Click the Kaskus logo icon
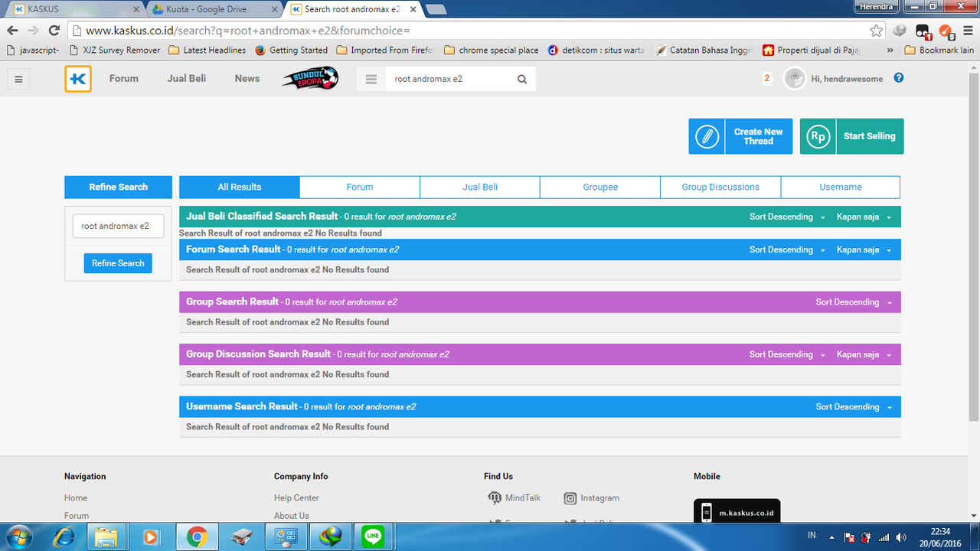Viewport: 980px width, 551px height. coord(78,79)
